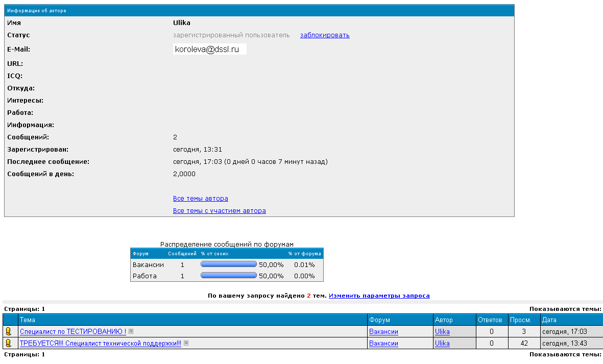Open topic 'ТРЕБУЕТСЯ!!! Специалист технической поддержки!!!'
This screenshot has width=603, height=364.
(x=100, y=344)
